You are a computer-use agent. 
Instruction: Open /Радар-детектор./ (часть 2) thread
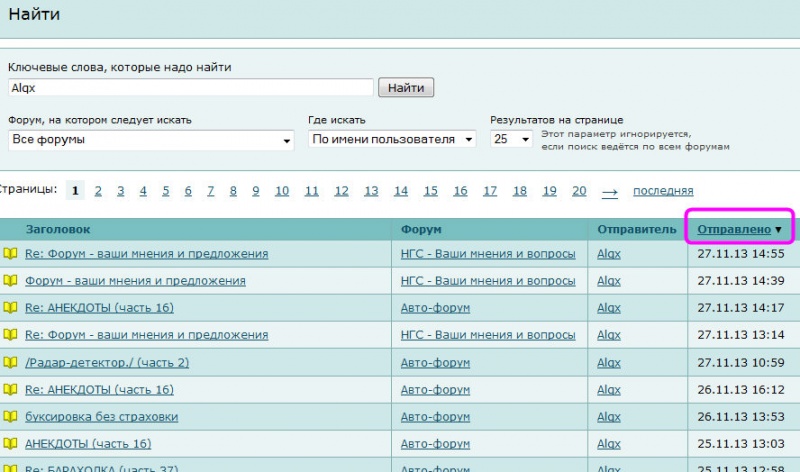tap(107, 362)
